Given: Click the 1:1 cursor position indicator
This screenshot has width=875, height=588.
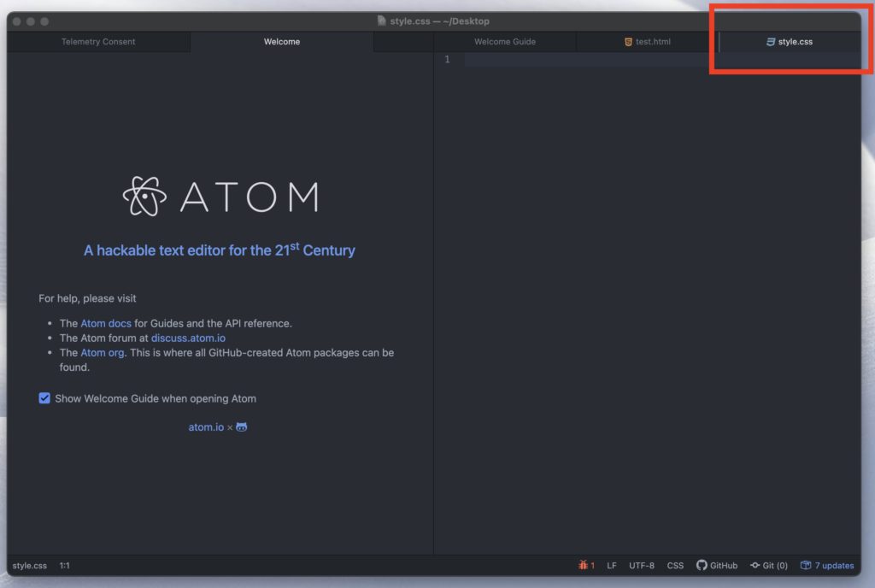Looking at the screenshot, I should point(65,566).
